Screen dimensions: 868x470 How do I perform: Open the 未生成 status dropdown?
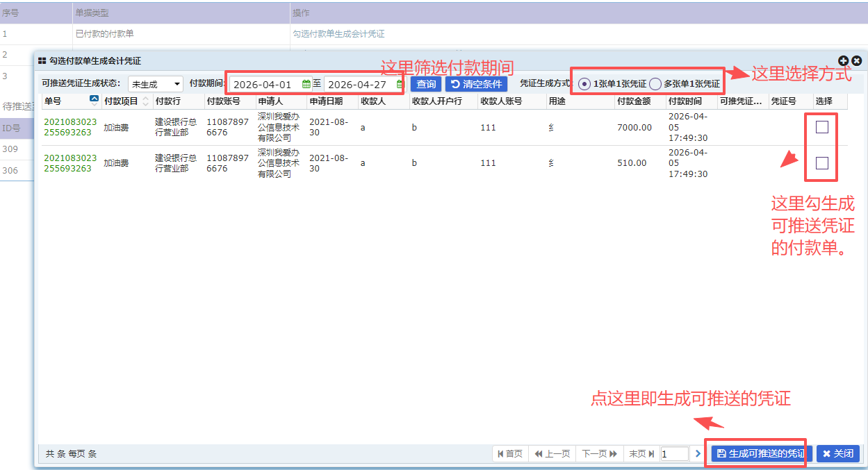[x=155, y=84]
